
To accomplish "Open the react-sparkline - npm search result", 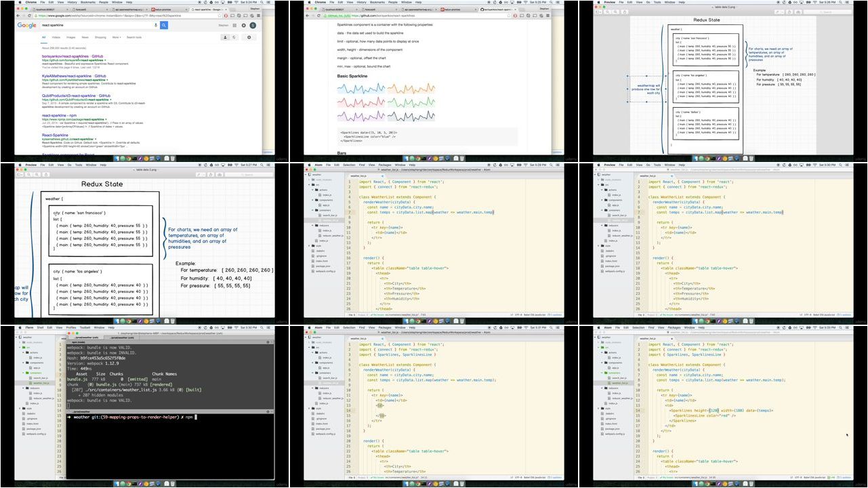I will point(59,115).
